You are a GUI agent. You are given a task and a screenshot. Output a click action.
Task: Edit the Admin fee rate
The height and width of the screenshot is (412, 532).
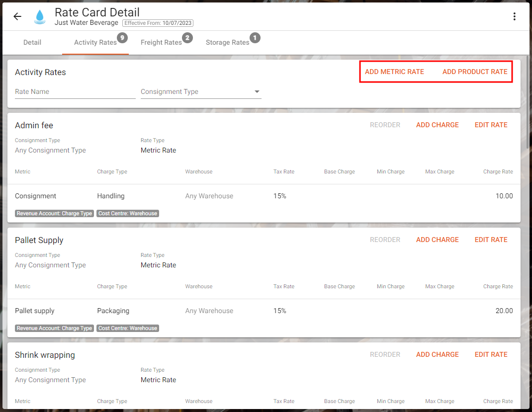[491, 125]
